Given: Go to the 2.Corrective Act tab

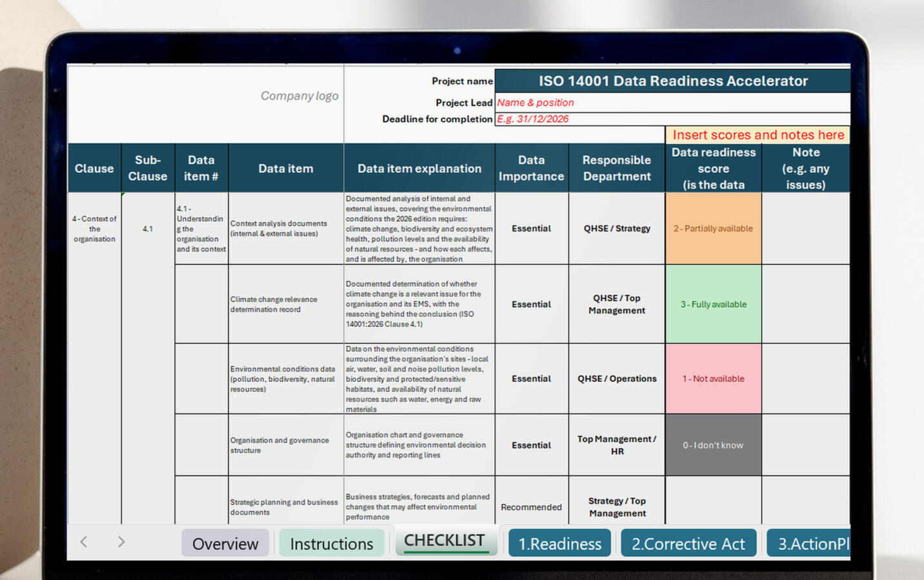Looking at the screenshot, I should coord(688,543).
